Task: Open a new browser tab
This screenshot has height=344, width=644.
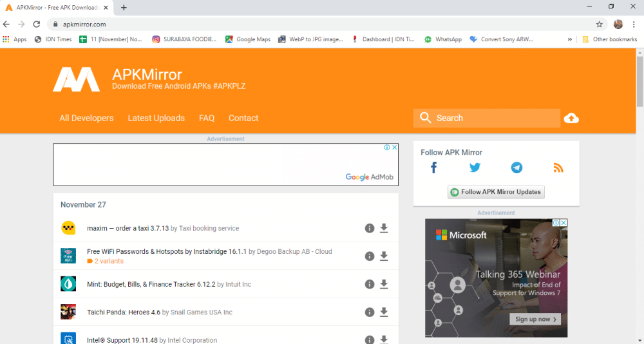Action: (124, 7)
